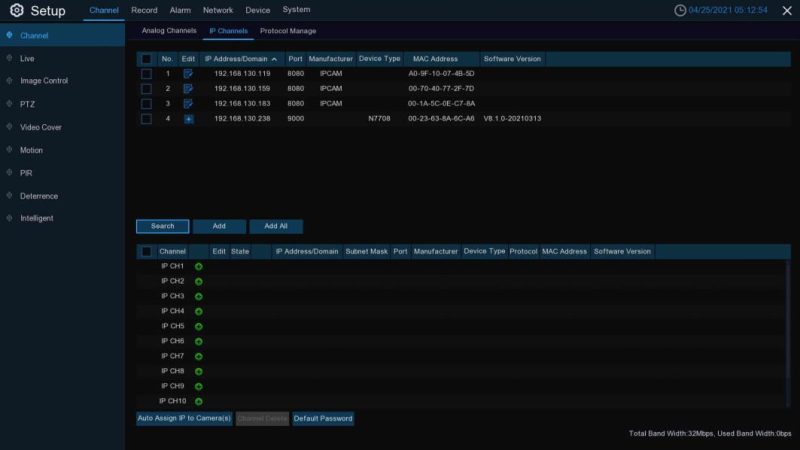Click the edit icon for 192.168.130.159
The width and height of the screenshot is (800, 450).
(187, 89)
